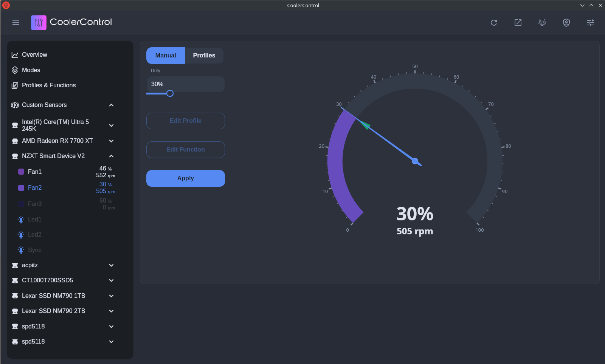This screenshot has height=364, width=605.
Task: Click the Fan3 dark color swatch
Action: click(21, 204)
